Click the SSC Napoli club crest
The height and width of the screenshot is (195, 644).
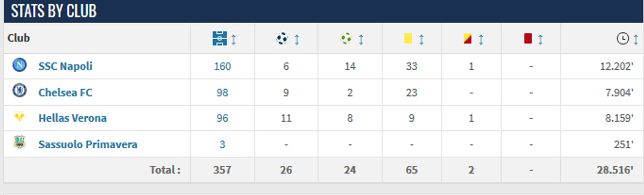(x=19, y=65)
